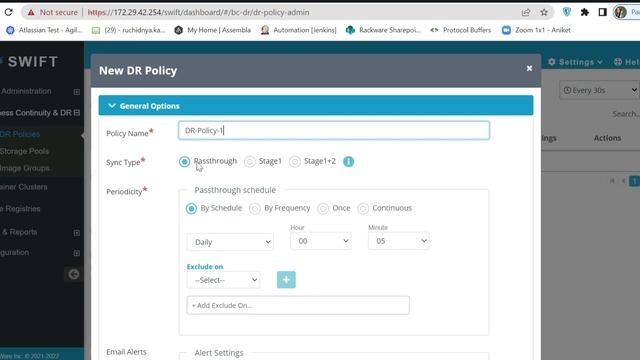Toggle the browser side panel icon

[x=602, y=12]
